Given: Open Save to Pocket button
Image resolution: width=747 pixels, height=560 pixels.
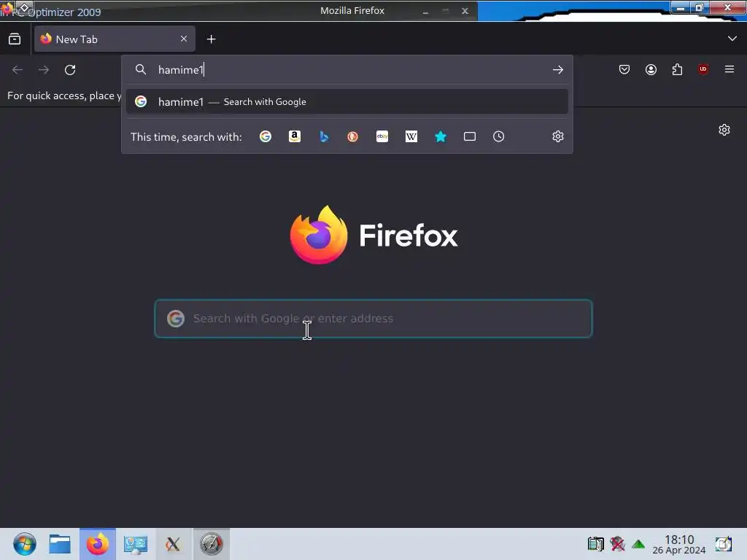Looking at the screenshot, I should [x=624, y=69].
